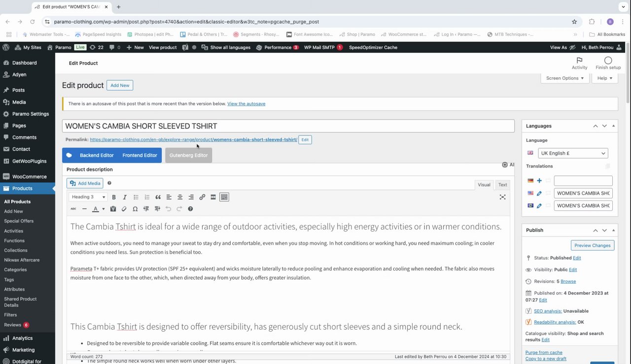Decrease text indent
Screen dimensions: 631x364
(146, 209)
